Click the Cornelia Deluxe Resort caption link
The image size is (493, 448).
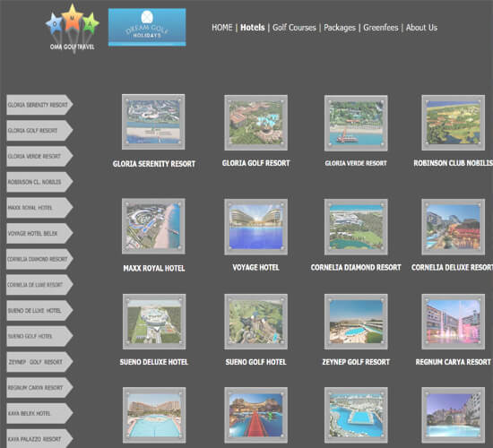tap(452, 268)
